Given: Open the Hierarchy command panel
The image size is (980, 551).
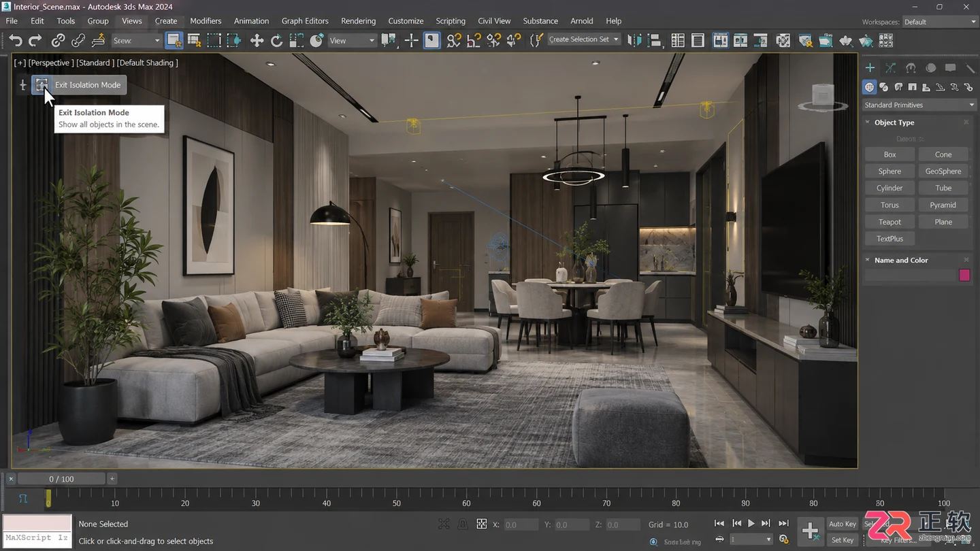Looking at the screenshot, I should (x=911, y=68).
